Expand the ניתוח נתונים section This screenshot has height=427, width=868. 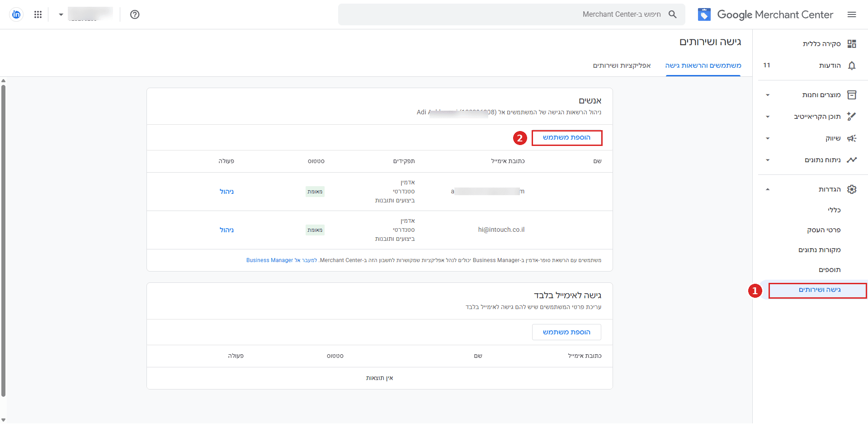[x=768, y=160]
